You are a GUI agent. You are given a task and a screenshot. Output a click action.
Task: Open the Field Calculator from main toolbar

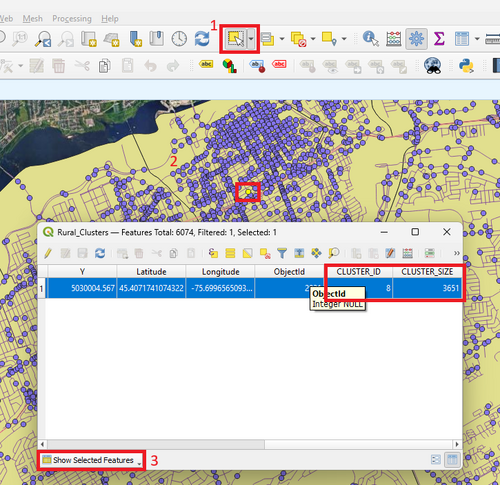(394, 39)
